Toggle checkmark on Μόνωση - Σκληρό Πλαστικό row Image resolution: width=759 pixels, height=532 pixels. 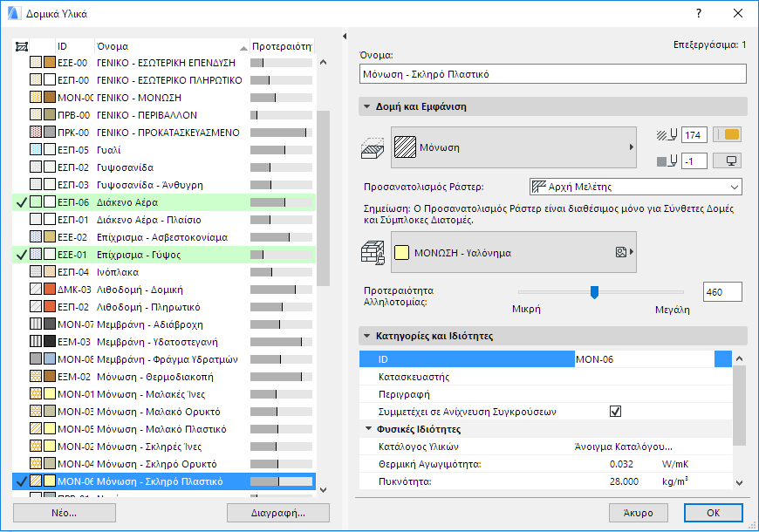[x=21, y=481]
